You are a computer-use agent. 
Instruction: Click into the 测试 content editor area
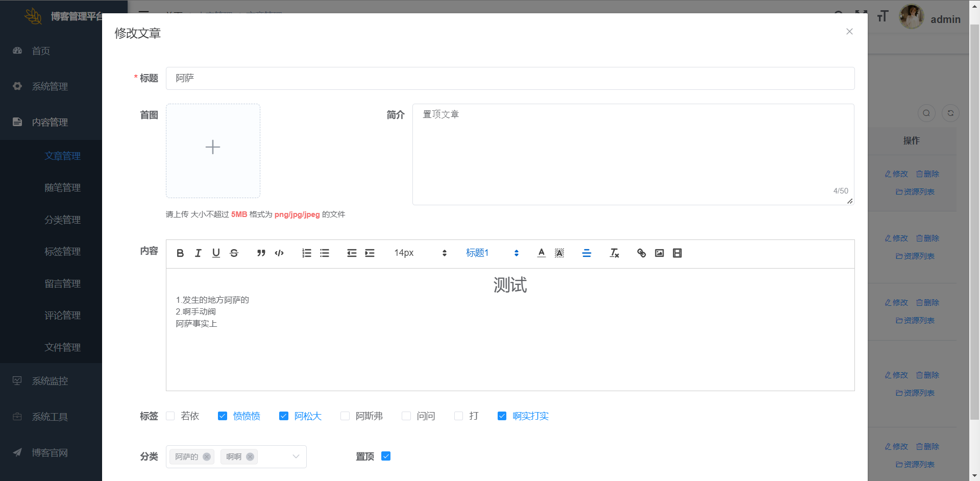(x=510, y=329)
